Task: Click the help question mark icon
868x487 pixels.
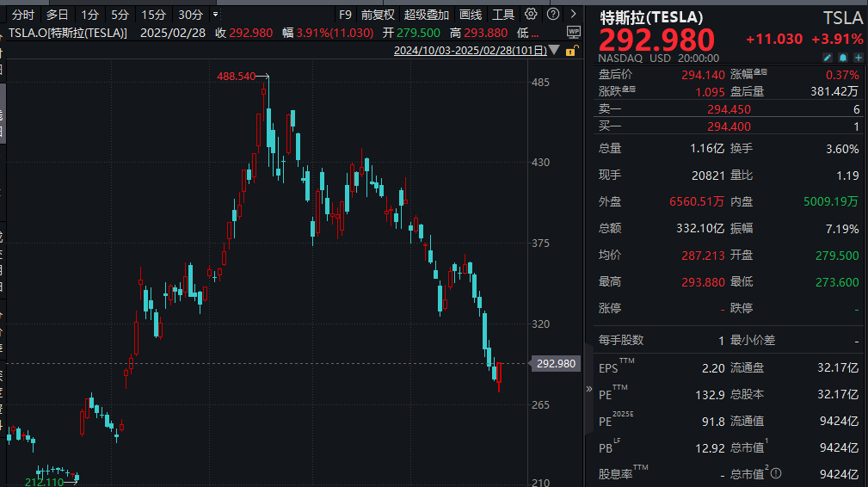Action: click(551, 15)
